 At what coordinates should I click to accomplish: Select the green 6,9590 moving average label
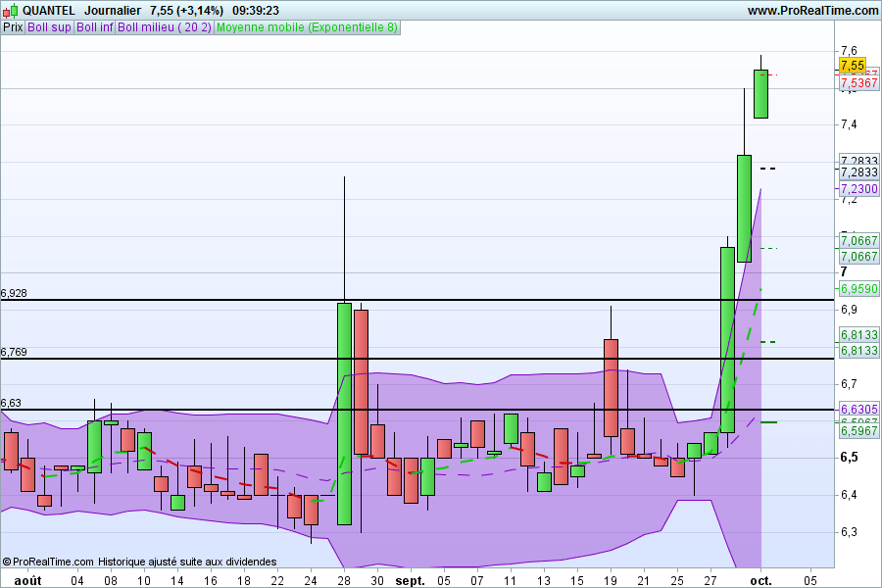(858, 289)
